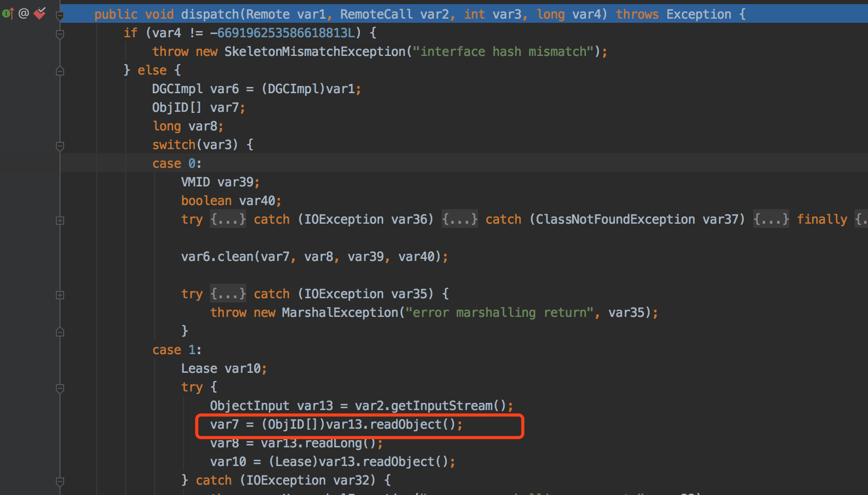The image size is (868, 495).
Task: Click the long var8 declaration
Action: pyautogui.click(x=188, y=126)
